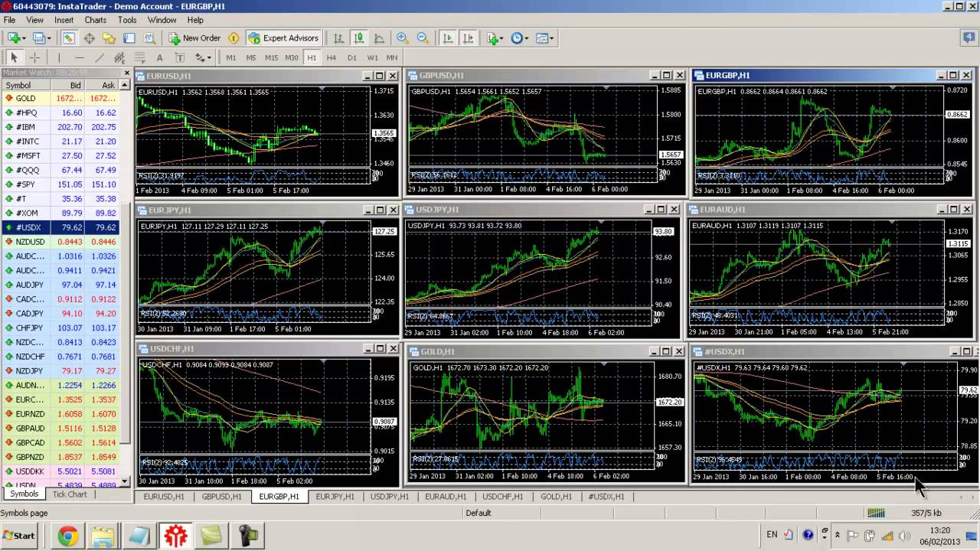980x551 pixels.
Task: Select the horizontal line drawing tool
Action: pyautogui.click(x=80, y=57)
